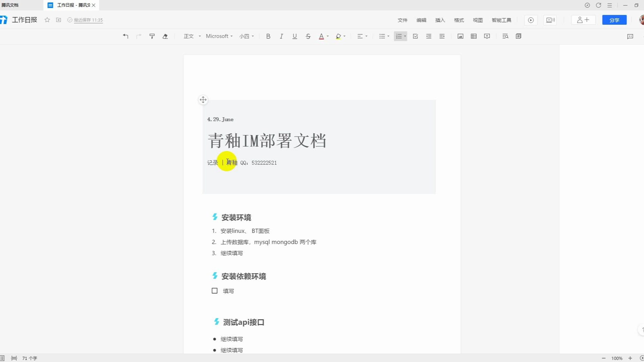This screenshot has width=644, height=362.
Task: Open the 编辑 menu
Action: pos(421,20)
